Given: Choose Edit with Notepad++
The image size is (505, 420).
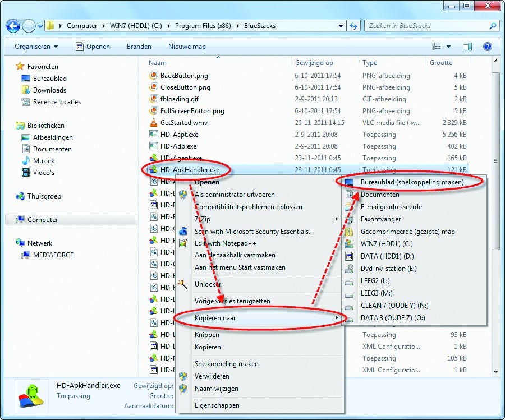Looking at the screenshot, I should click(226, 243).
